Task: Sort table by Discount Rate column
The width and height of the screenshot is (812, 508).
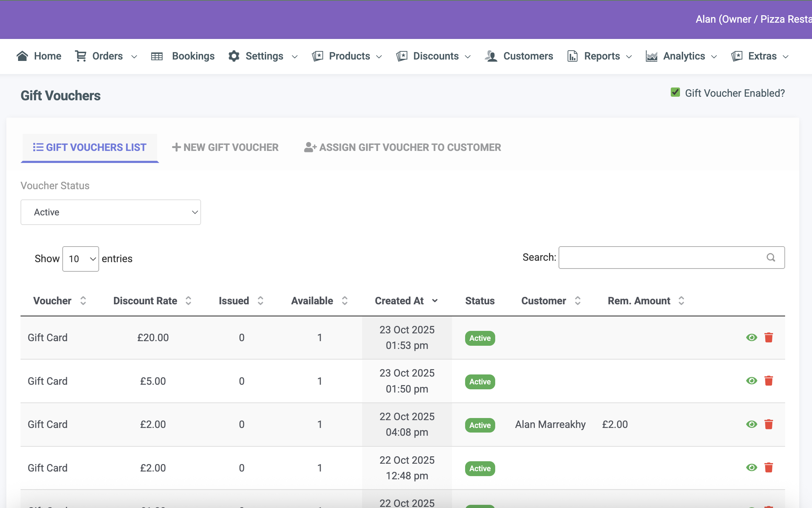Action: [x=152, y=301]
